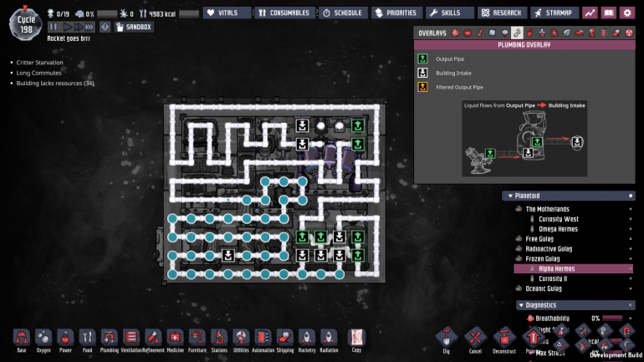Pause the game
Screen dimensions: 644x362
[54, 27]
